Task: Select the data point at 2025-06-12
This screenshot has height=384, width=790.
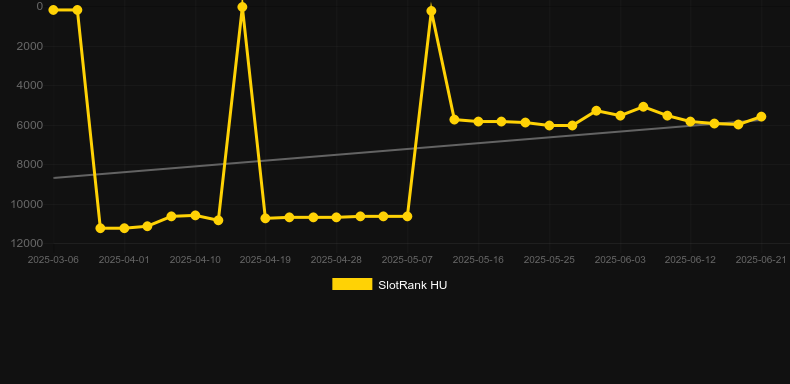Action: 691,121
